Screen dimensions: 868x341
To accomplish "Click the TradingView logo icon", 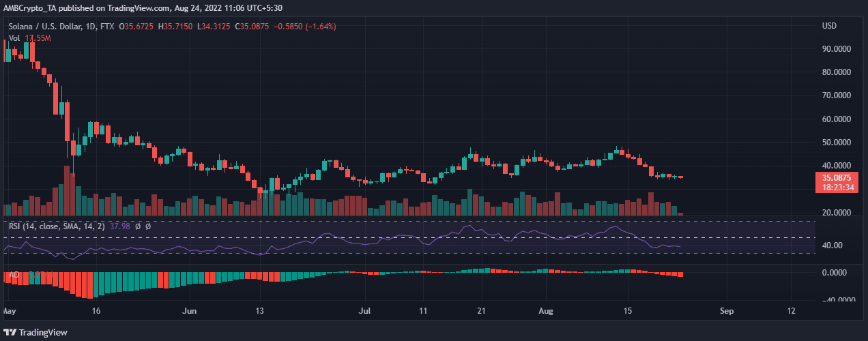I will (11, 333).
